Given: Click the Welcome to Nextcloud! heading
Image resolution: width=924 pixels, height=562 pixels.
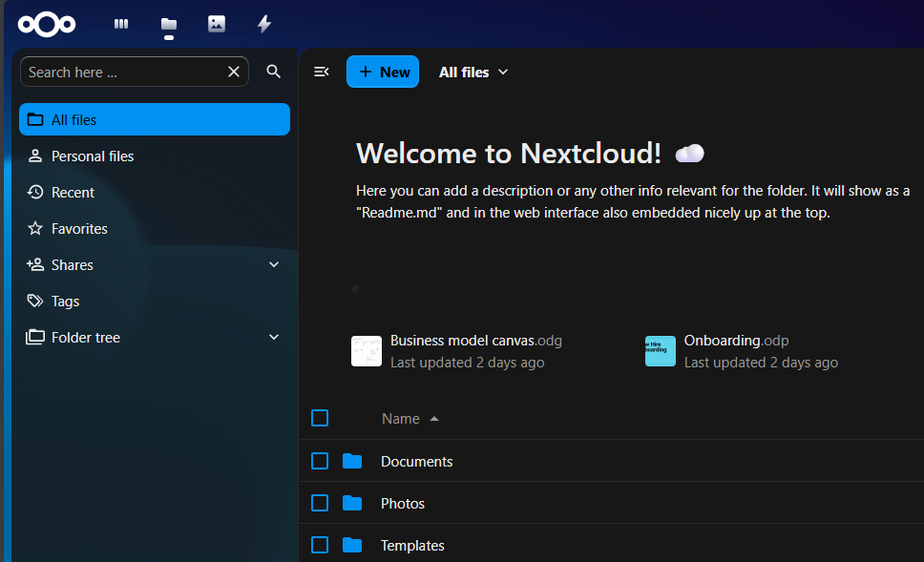Looking at the screenshot, I should tap(509, 154).
